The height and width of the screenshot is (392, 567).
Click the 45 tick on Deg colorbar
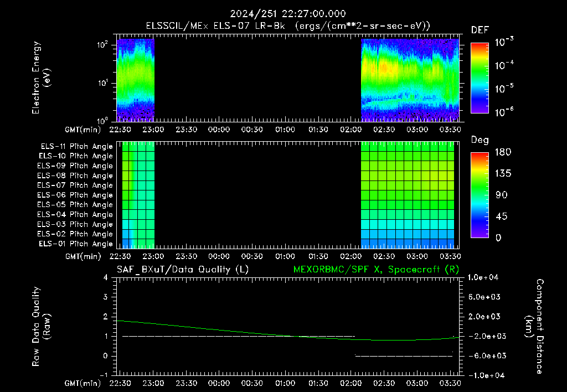(x=502, y=216)
